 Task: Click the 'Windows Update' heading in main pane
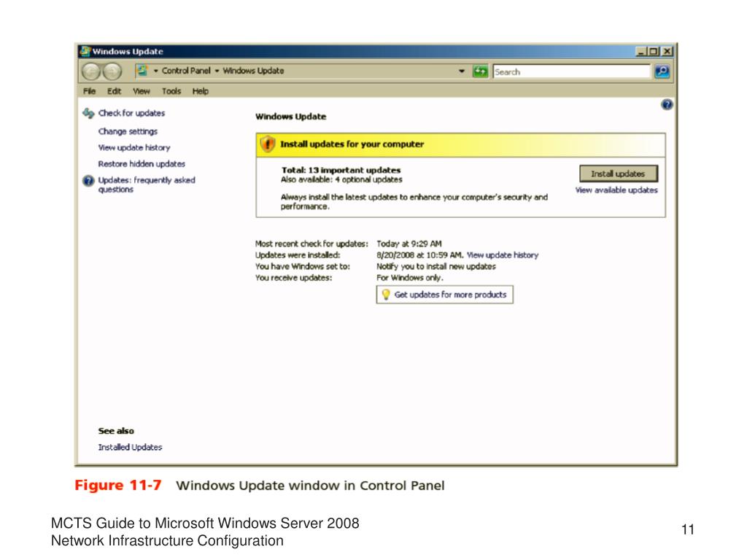290,117
